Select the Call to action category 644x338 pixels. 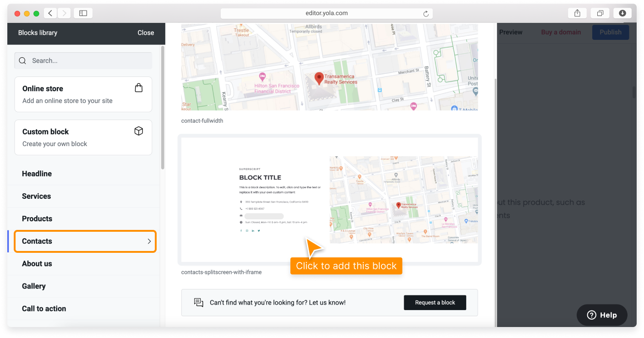coord(44,308)
